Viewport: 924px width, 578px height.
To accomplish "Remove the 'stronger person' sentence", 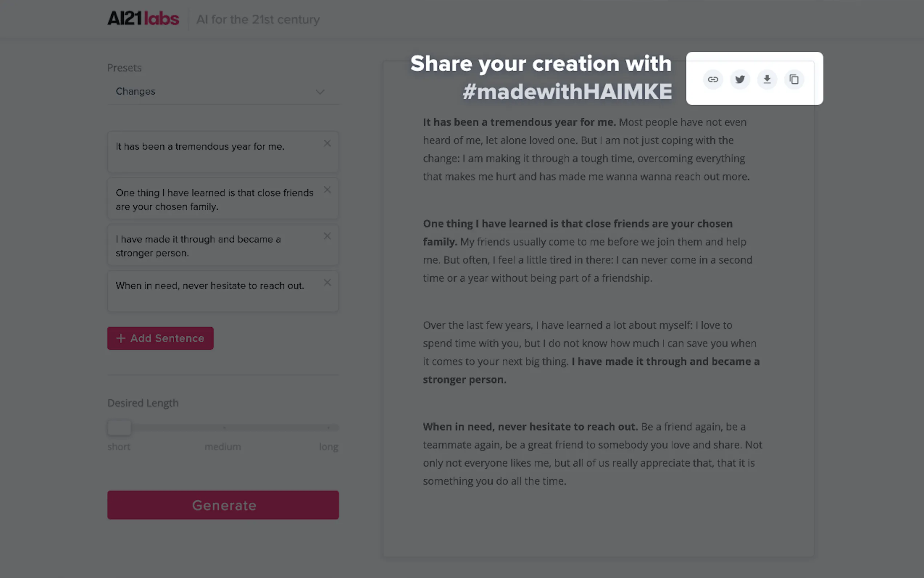I will pyautogui.click(x=327, y=236).
